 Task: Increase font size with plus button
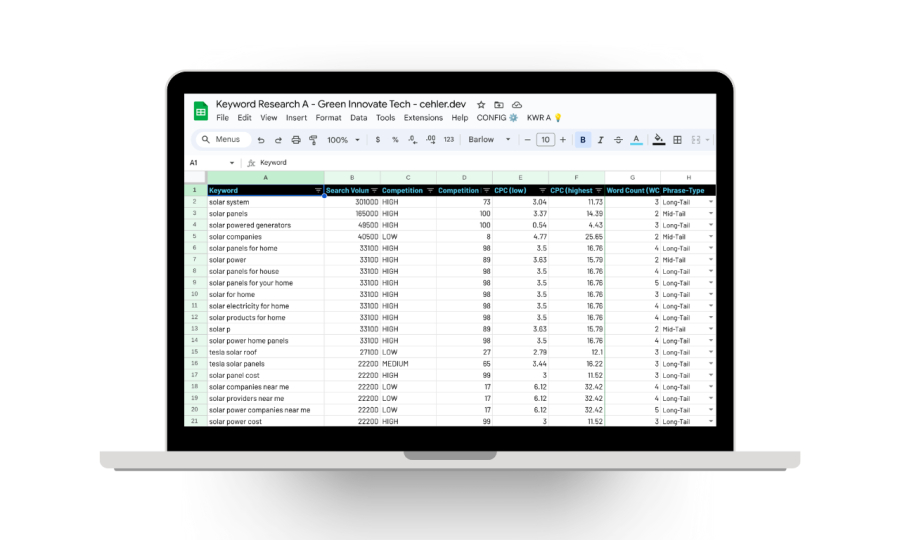(563, 140)
